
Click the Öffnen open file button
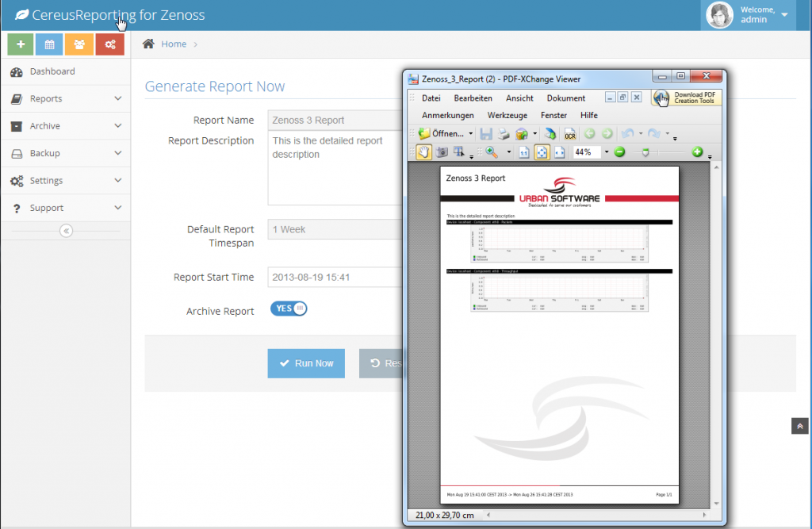point(442,134)
